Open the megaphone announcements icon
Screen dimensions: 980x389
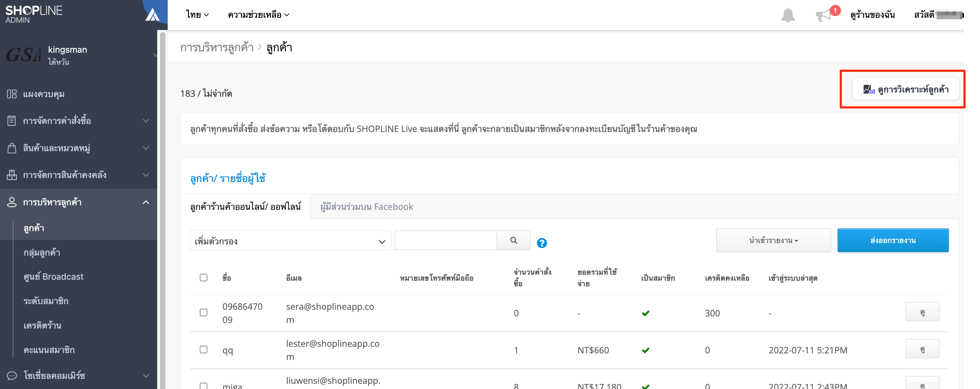coord(824,16)
